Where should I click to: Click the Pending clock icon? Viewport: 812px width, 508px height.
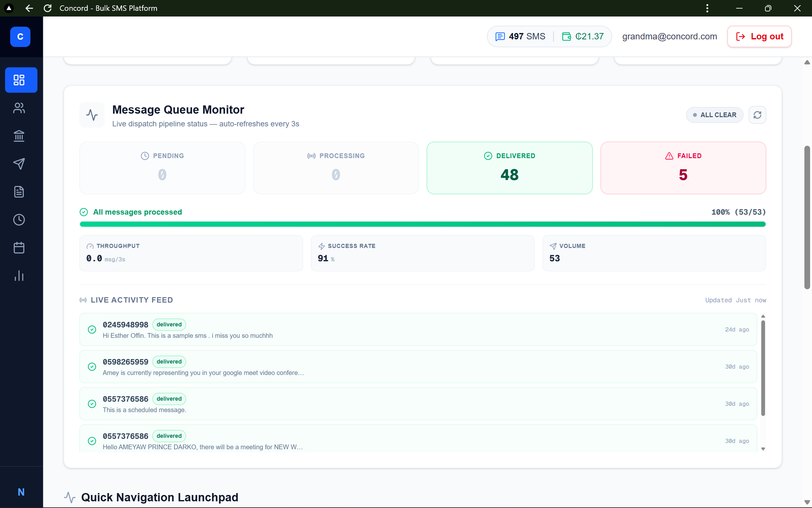(x=145, y=156)
